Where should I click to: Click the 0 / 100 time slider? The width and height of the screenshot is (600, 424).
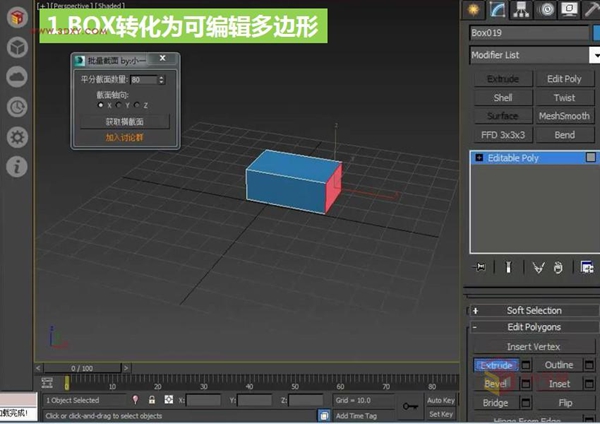[x=82, y=369]
